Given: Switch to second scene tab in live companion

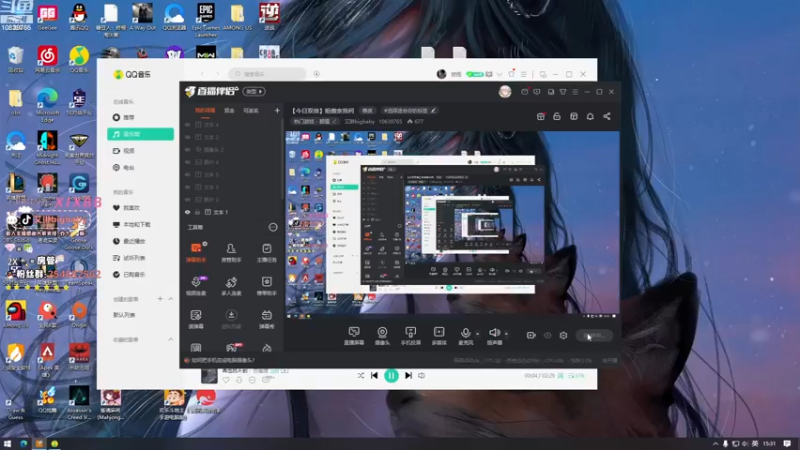Looking at the screenshot, I should [x=229, y=110].
